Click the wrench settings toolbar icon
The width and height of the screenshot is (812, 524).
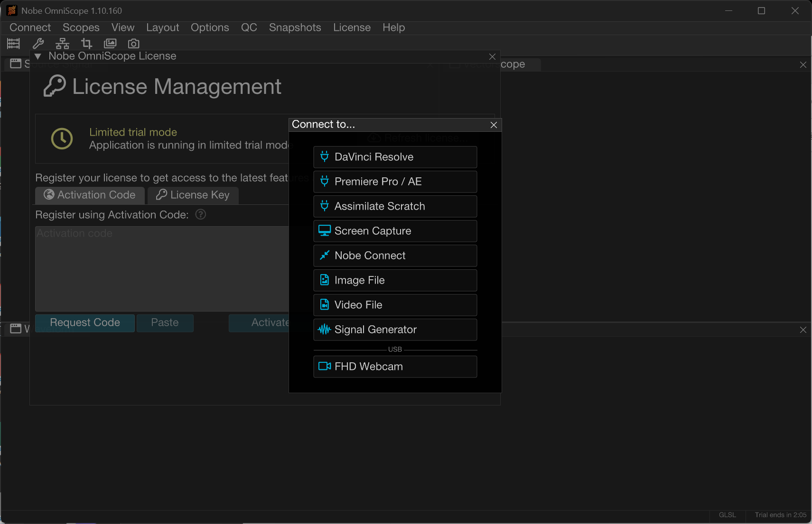coord(38,44)
